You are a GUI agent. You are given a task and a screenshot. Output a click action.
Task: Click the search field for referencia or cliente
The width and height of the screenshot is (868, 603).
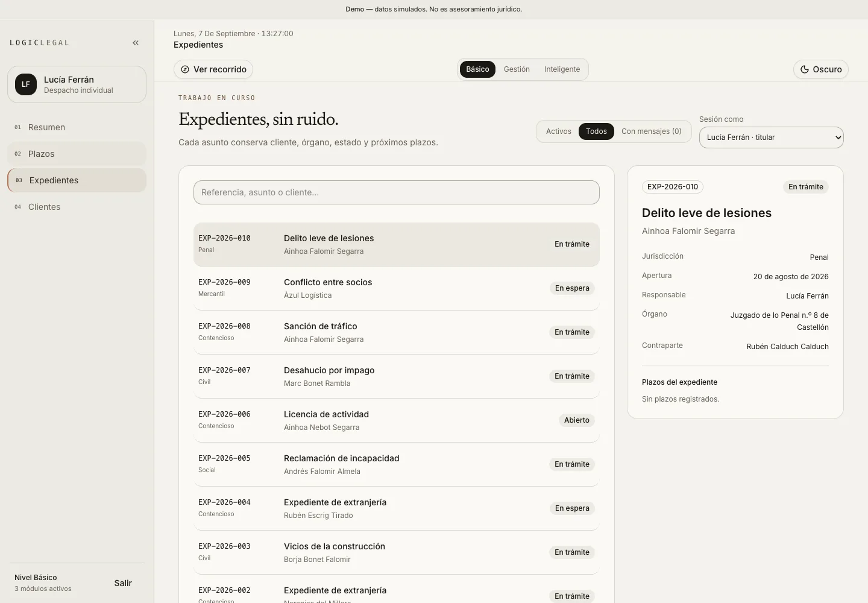click(396, 192)
